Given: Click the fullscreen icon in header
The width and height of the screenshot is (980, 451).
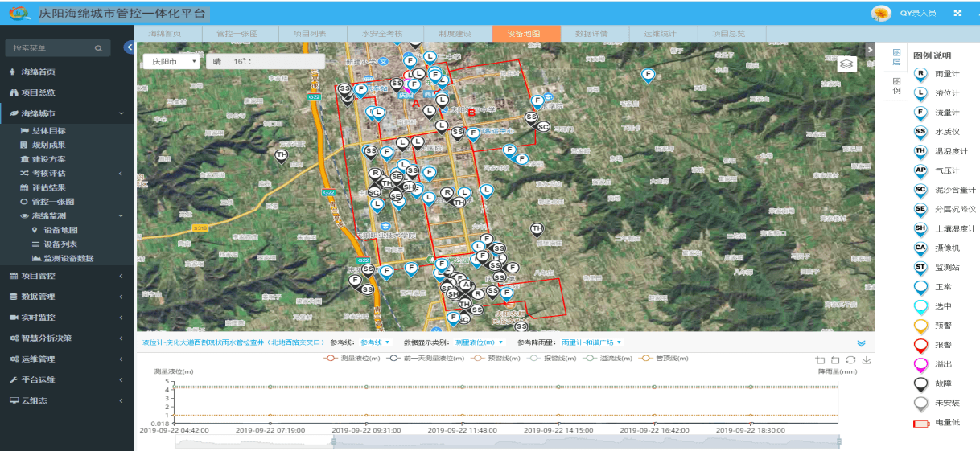Looking at the screenshot, I should pyautogui.click(x=957, y=13).
